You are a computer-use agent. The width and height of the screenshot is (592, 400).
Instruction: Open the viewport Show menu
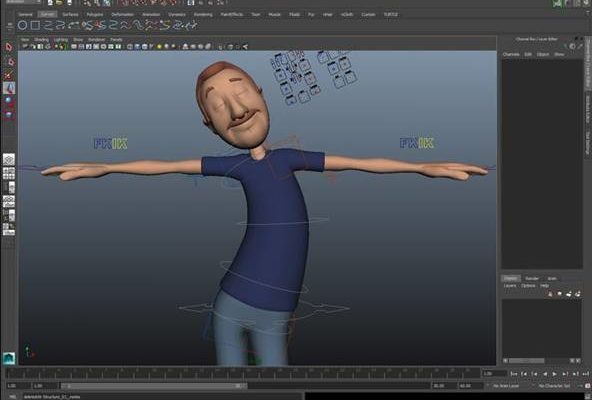[x=78, y=39]
